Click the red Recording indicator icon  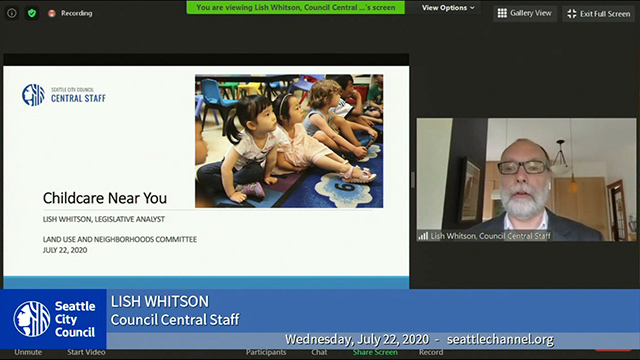click(51, 13)
